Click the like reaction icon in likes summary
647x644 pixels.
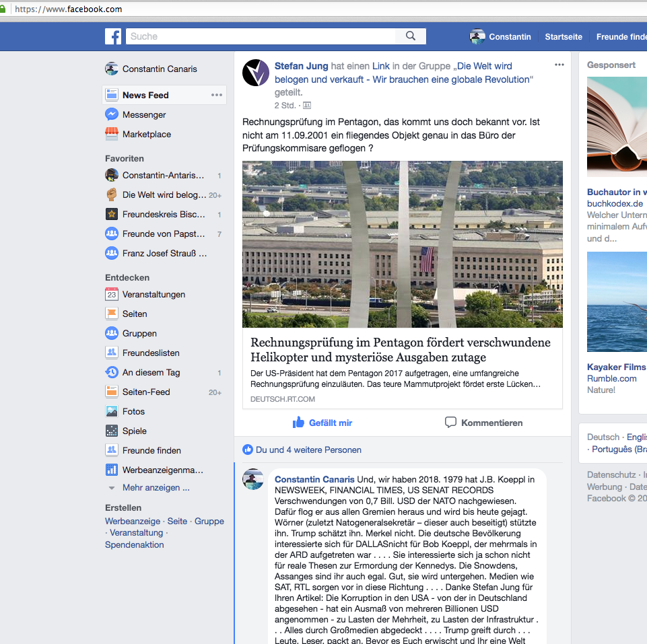[x=248, y=450]
